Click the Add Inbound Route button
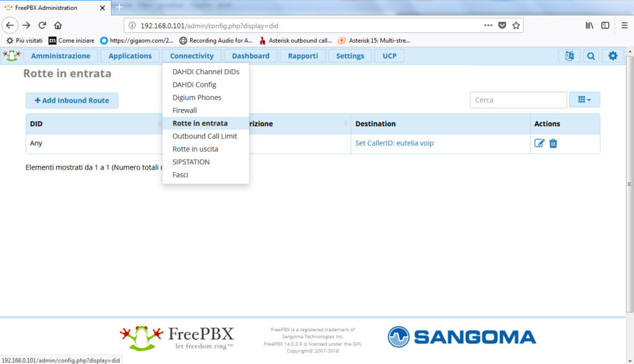Viewport: 634px width, 364px height. (x=72, y=100)
